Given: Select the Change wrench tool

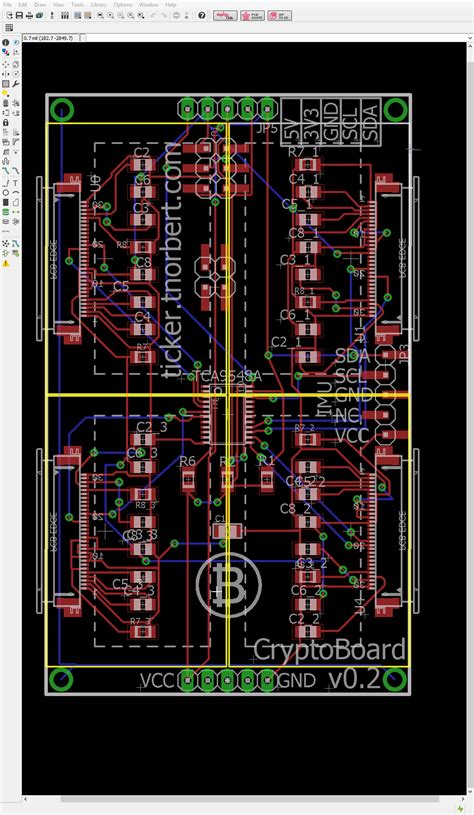Looking at the screenshot, I should pyautogui.click(x=16, y=84).
